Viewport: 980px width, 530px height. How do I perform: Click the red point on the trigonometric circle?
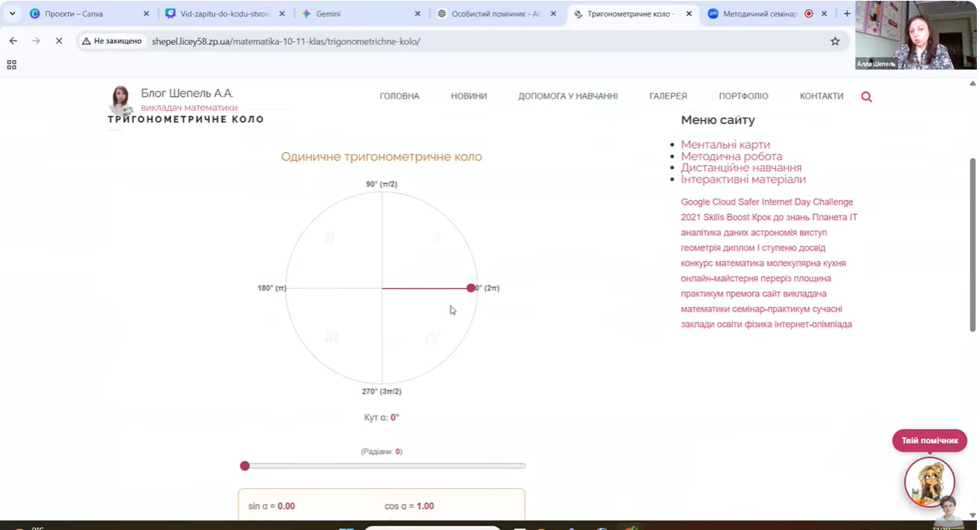[x=471, y=288]
